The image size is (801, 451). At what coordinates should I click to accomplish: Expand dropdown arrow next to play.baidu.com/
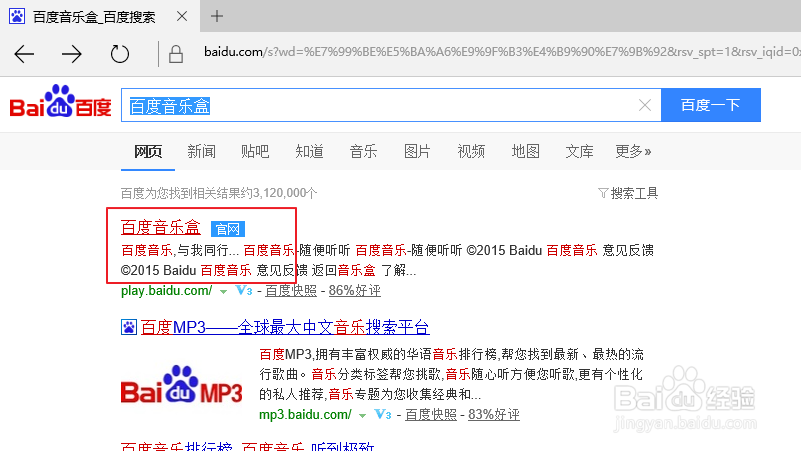223,292
